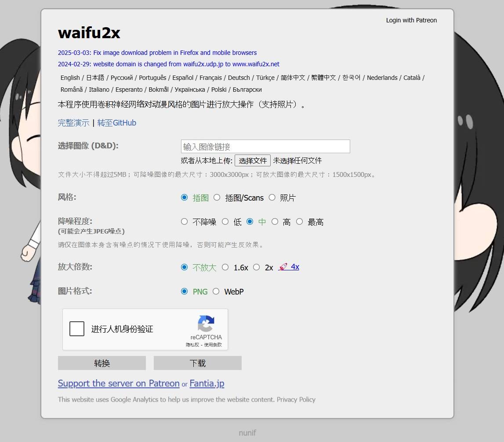Open the 完整演示 demo link
This screenshot has width=504, height=442.
point(73,123)
